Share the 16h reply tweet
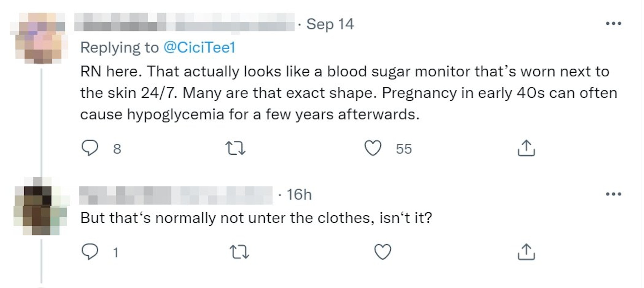The image size is (644, 288). [x=526, y=252]
